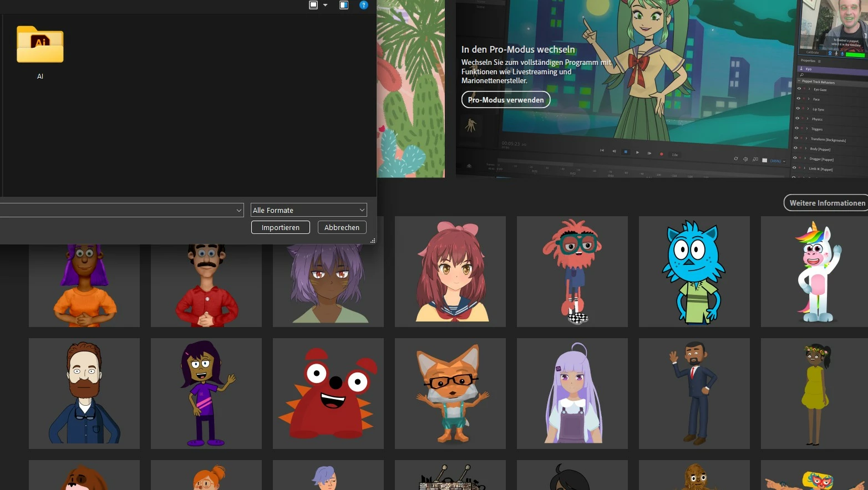The image size is (868, 490).
Task: Click the cactus illustration banner
Action: tap(411, 89)
